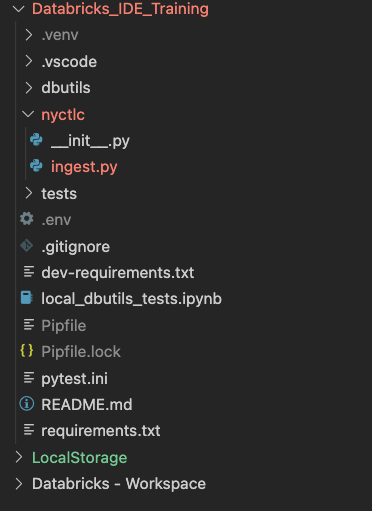This screenshot has width=372, height=511.
Task: Click git diamond icon beside .gitignore
Action: [27, 246]
